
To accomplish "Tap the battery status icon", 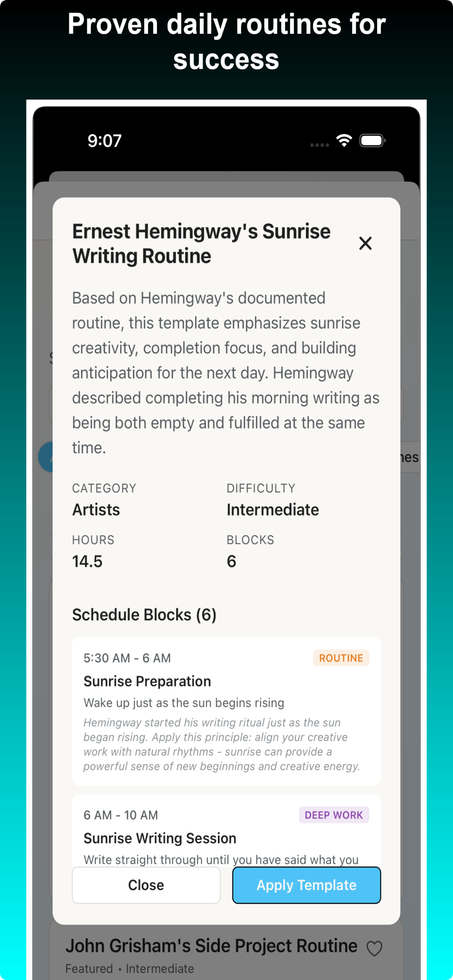I will point(372,140).
